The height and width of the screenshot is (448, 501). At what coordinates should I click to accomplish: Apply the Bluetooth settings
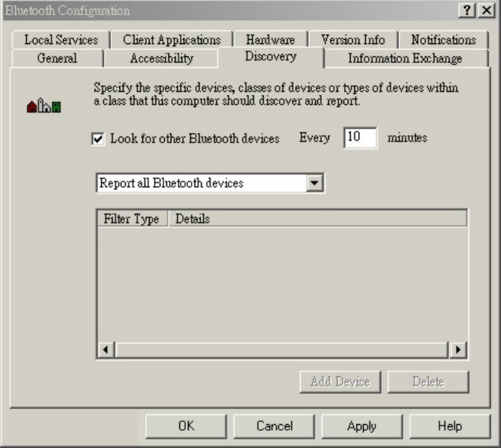tap(361, 426)
